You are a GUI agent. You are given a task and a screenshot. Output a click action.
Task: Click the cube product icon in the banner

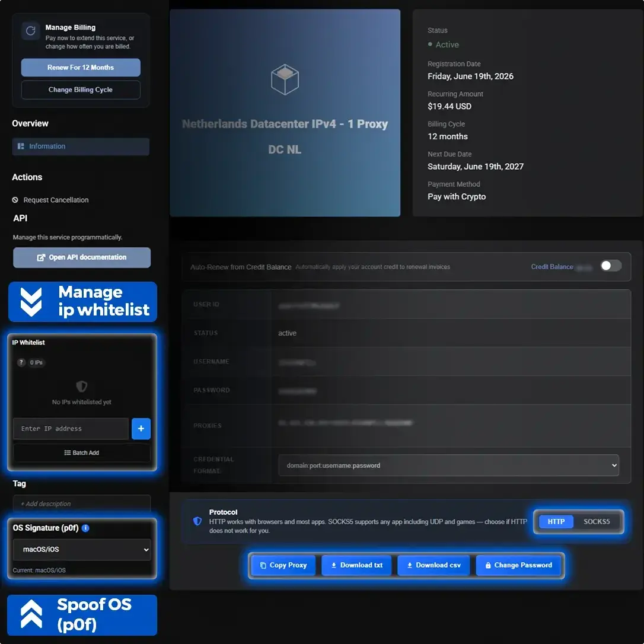coord(285,79)
